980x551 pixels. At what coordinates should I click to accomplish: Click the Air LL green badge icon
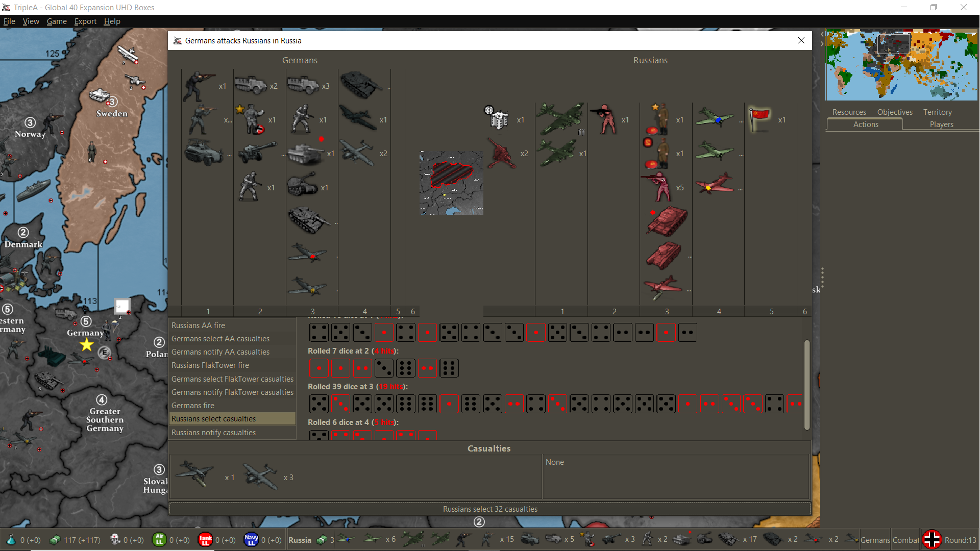tap(159, 539)
